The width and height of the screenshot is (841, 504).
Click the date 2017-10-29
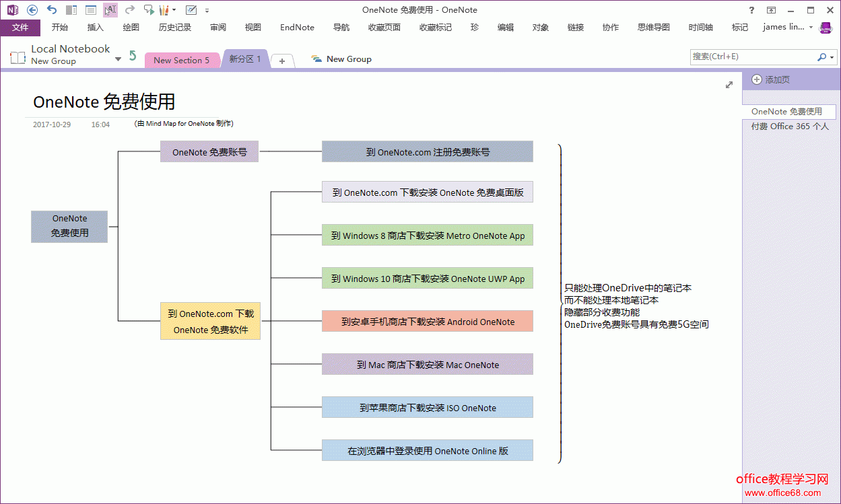(x=52, y=125)
